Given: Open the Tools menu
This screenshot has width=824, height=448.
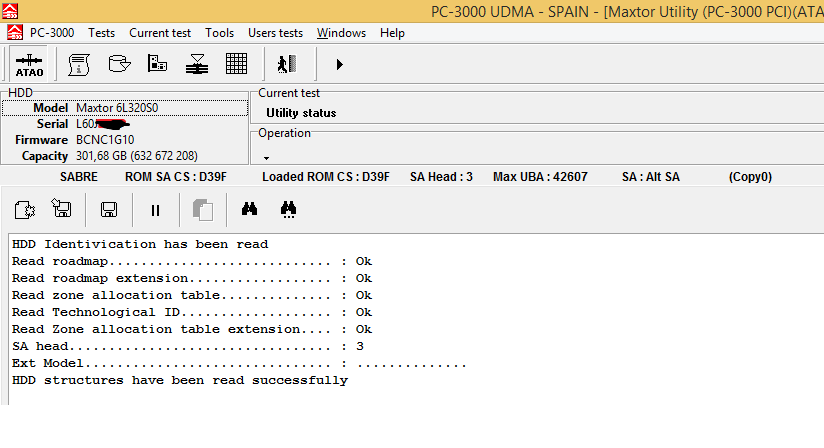Looking at the screenshot, I should (x=220, y=33).
